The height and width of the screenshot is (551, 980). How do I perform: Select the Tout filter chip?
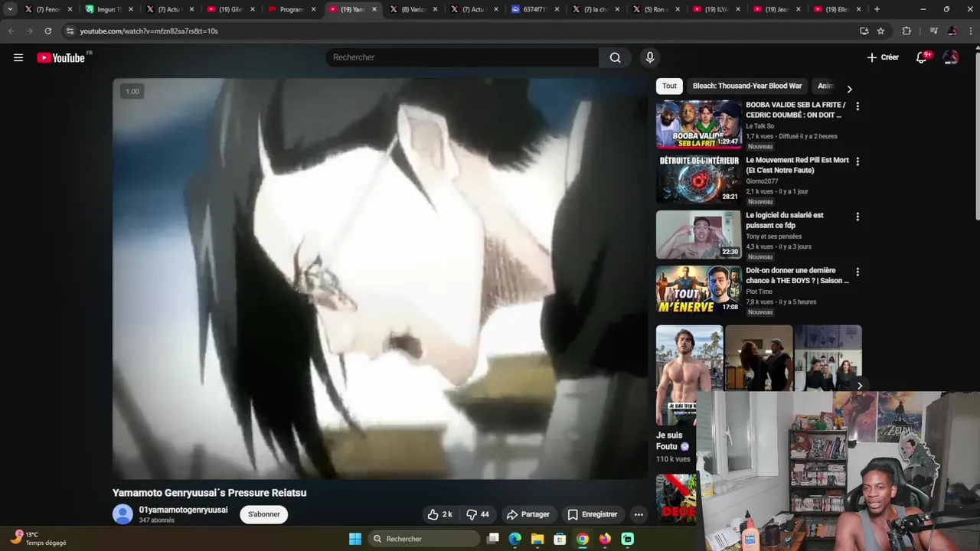669,86
